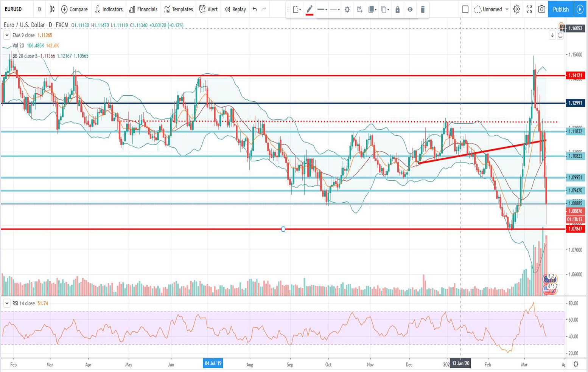This screenshot has height=372, width=588.
Task: Open the candlestick chart style selector
Action: click(52, 9)
